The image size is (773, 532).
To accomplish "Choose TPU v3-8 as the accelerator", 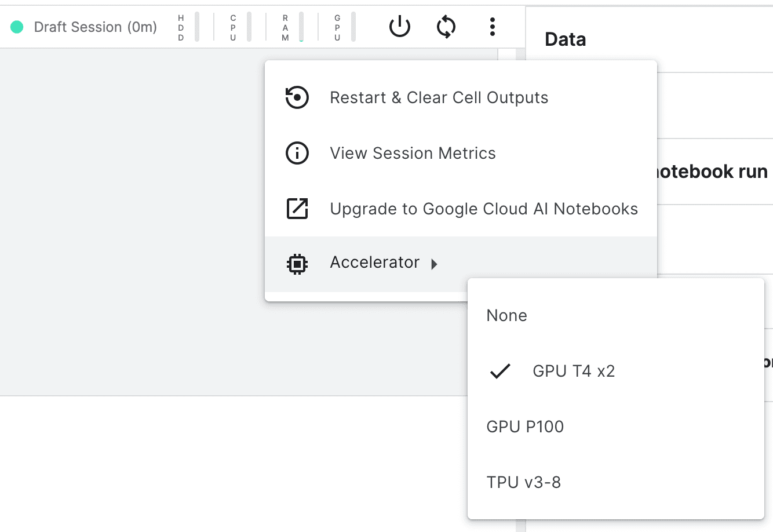I will 524,482.
